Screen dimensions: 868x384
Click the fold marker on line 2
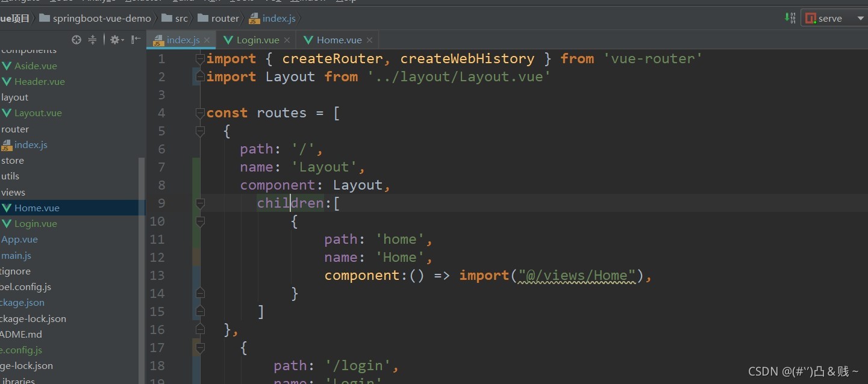tap(200, 76)
